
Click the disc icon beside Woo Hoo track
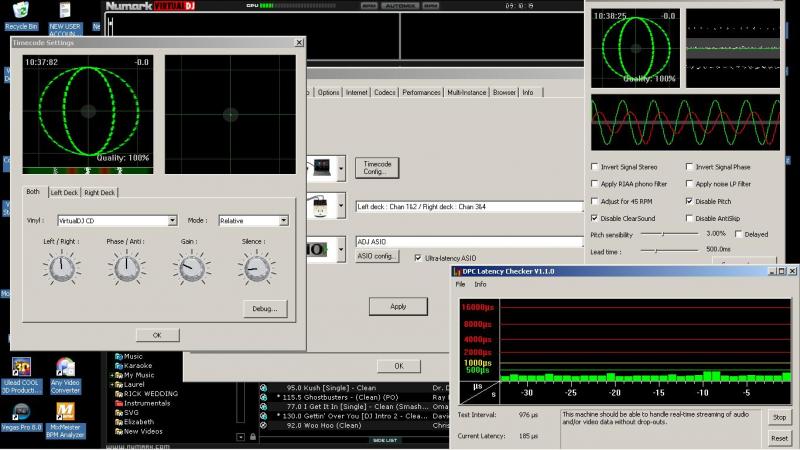[x=263, y=425]
